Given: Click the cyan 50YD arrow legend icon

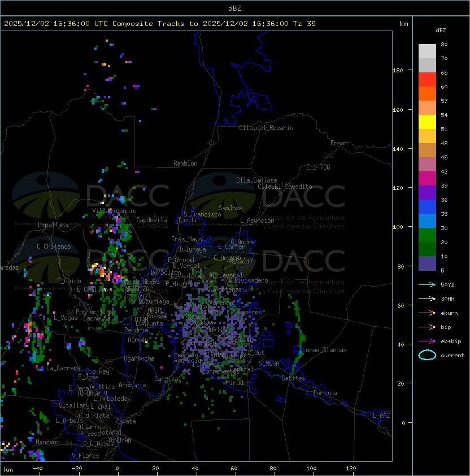Looking at the screenshot, I should [x=427, y=285].
